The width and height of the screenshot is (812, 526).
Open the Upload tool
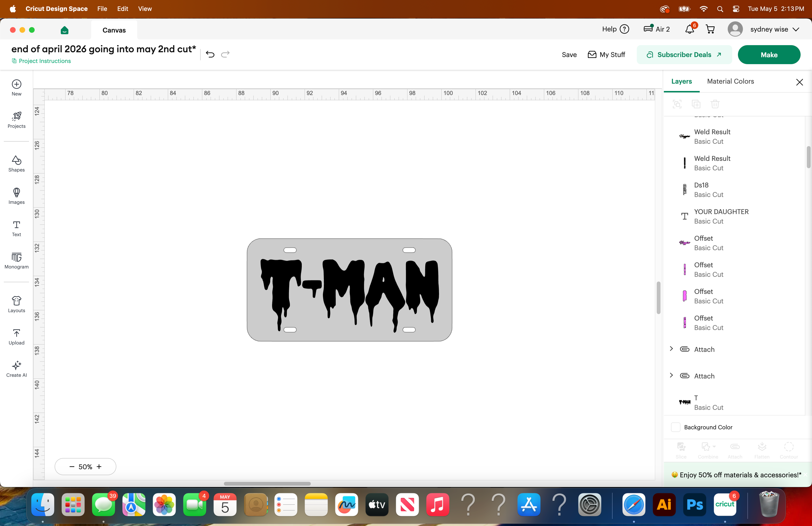(16, 337)
